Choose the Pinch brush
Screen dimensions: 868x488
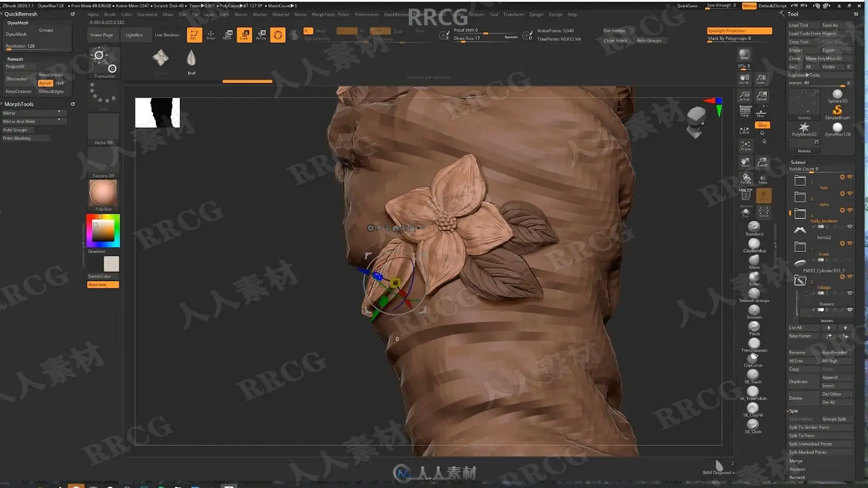pos(754,328)
